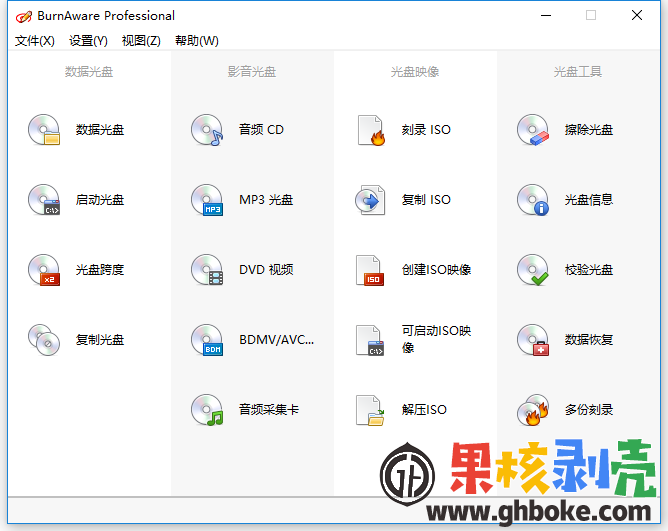Open the 帮助(W) menu
The image size is (668, 531).
point(197,41)
